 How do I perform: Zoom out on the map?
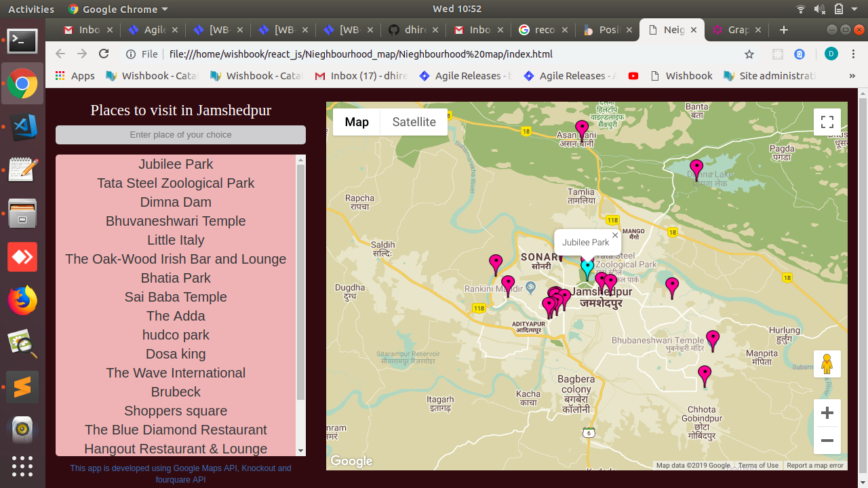coord(827,441)
